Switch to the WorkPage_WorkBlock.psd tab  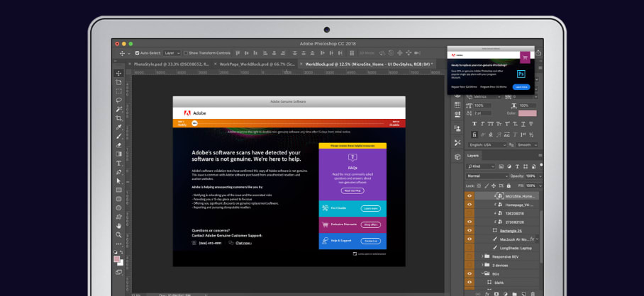[257, 64]
